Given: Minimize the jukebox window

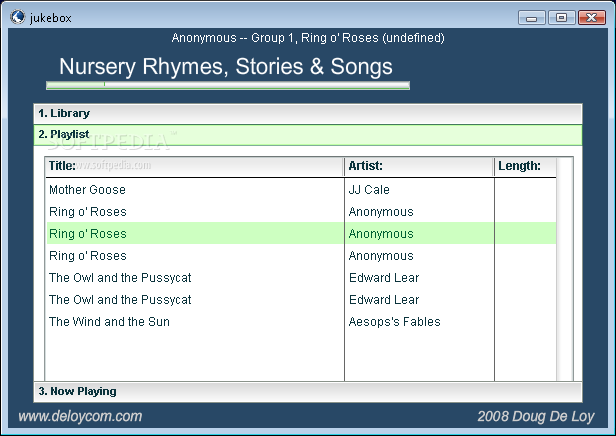Looking at the screenshot, I should [x=532, y=18].
